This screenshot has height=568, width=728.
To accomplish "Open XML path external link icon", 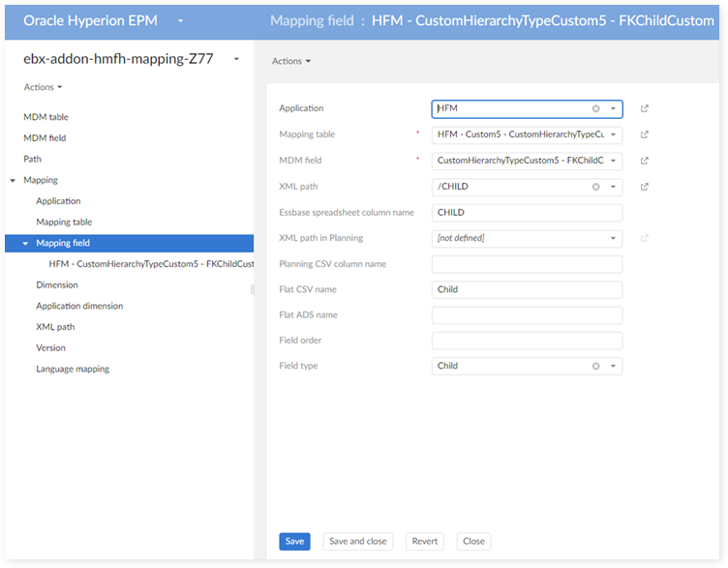I will coord(645,187).
